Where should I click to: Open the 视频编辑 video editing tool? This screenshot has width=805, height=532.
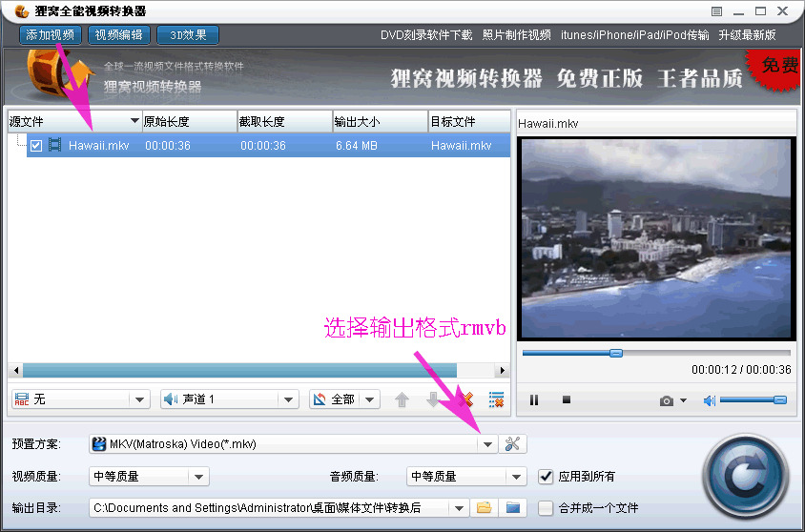pos(119,35)
